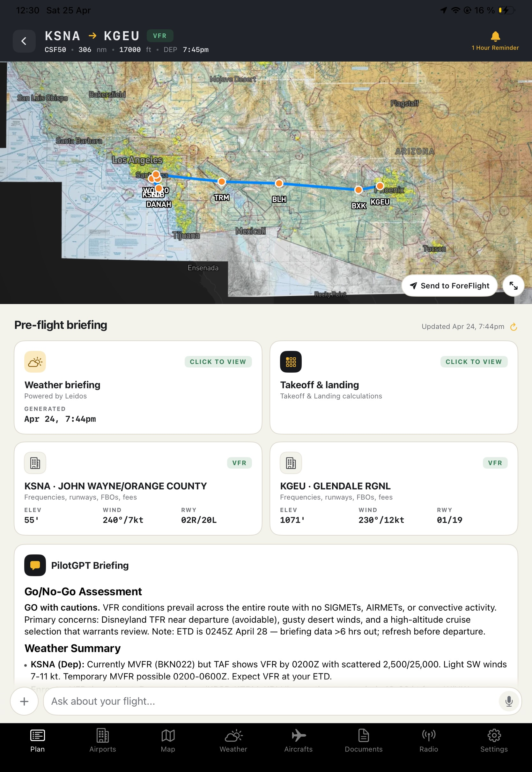532x772 pixels.
Task: Tap the departure time 7:45pm
Action: pyautogui.click(x=196, y=50)
